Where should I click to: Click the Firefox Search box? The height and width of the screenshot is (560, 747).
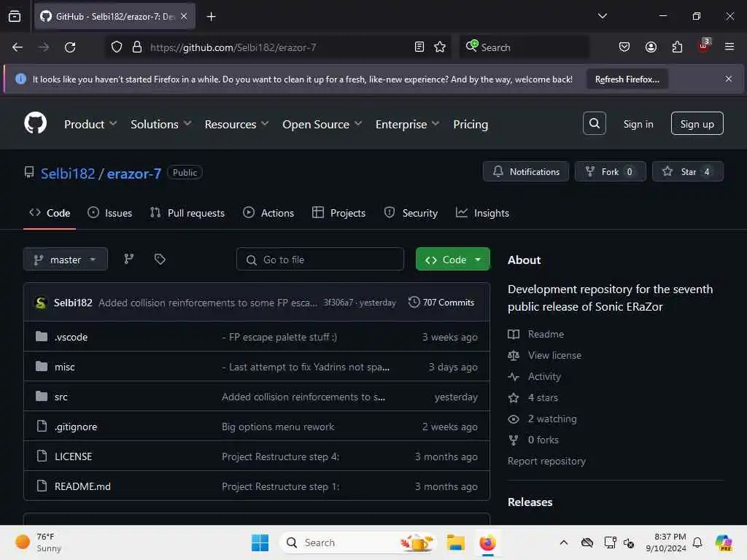524,47
